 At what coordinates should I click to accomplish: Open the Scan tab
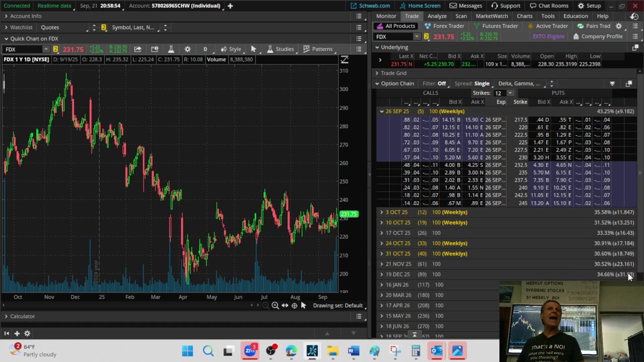[461, 16]
